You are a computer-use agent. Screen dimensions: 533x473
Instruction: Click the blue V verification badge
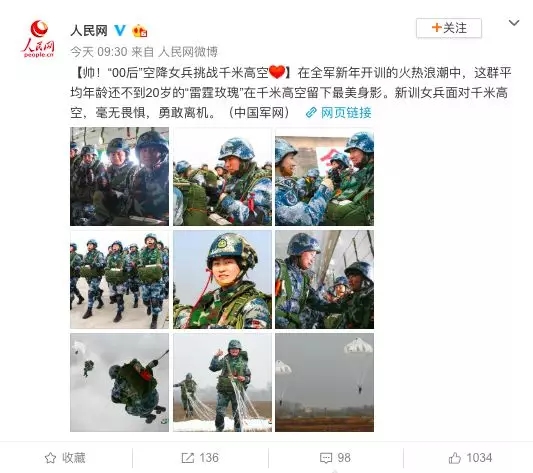point(120,31)
